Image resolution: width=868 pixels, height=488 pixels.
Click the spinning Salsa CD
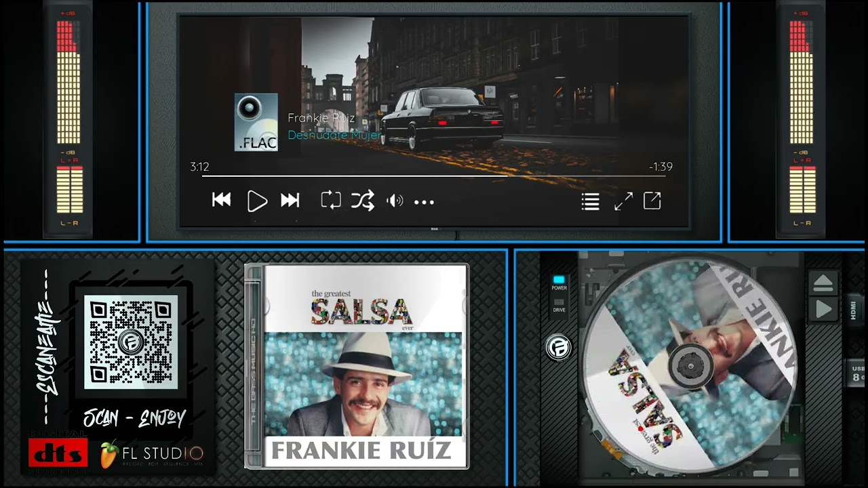[690, 366]
